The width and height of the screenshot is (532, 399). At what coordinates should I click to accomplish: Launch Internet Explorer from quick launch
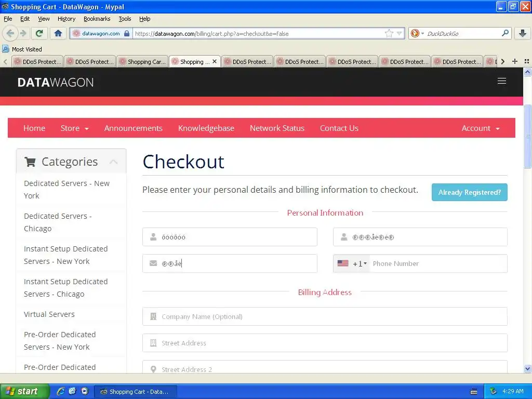pos(61,391)
